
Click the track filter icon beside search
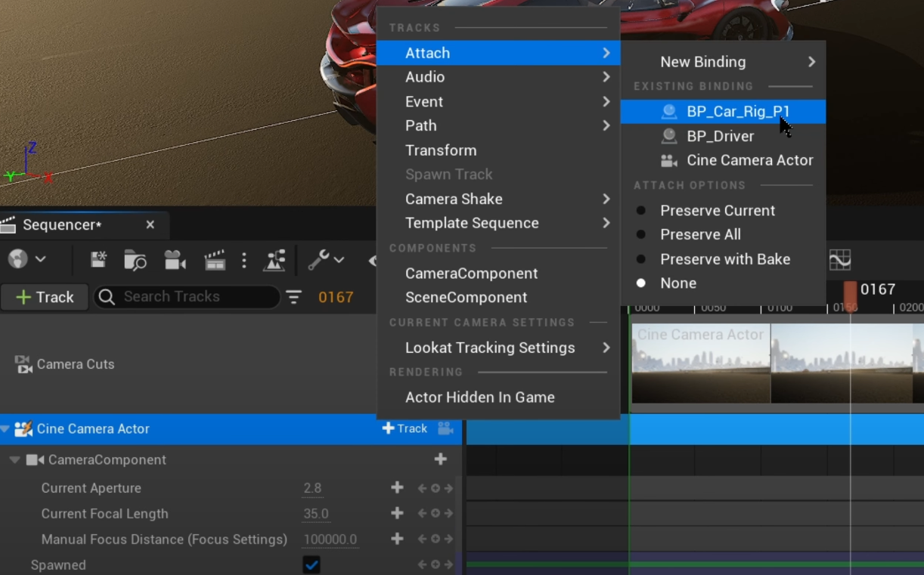293,297
